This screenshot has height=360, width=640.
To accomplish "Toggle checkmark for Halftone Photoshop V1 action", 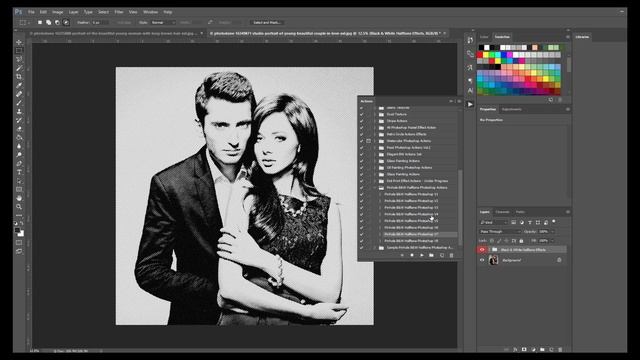I will point(361,194).
